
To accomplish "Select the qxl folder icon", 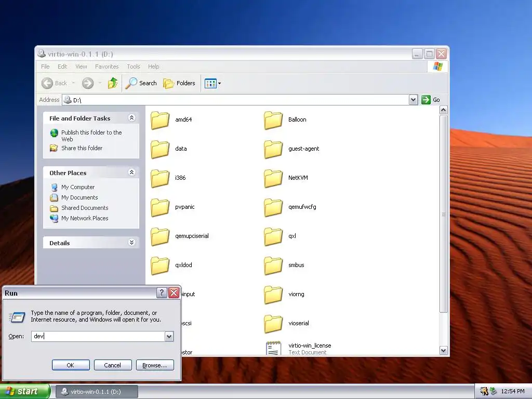I will tap(273, 237).
